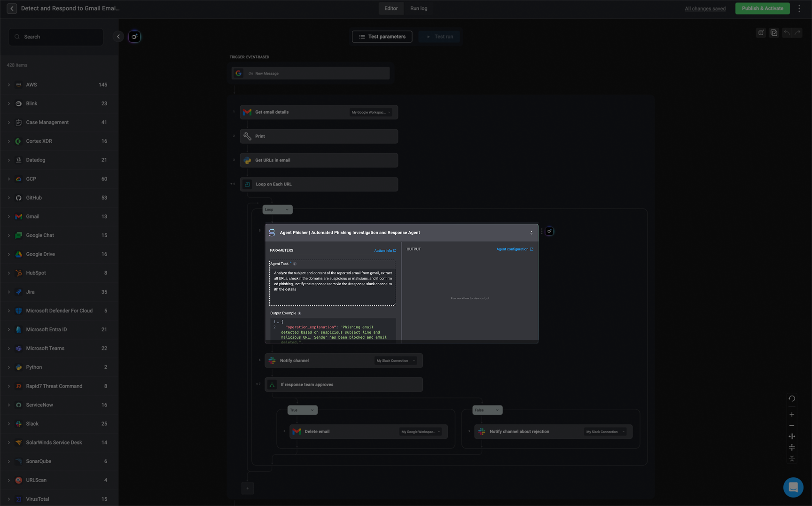Click the multi-select steps icon
The image size is (812, 506).
tap(774, 33)
